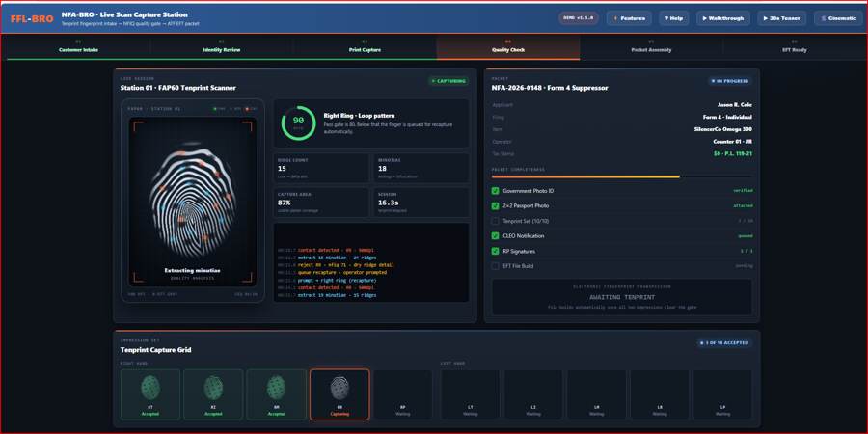
Task: Select the LR waiting fingerprint slot
Action: click(x=660, y=394)
